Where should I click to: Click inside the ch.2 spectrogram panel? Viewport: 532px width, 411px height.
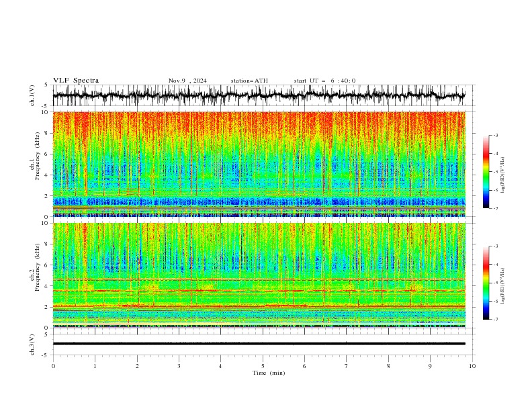(259, 275)
